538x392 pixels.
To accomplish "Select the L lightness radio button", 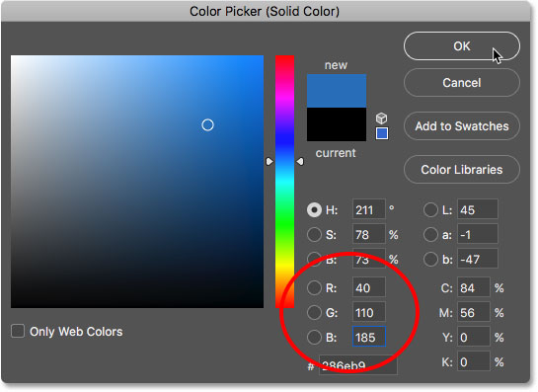I will click(430, 209).
